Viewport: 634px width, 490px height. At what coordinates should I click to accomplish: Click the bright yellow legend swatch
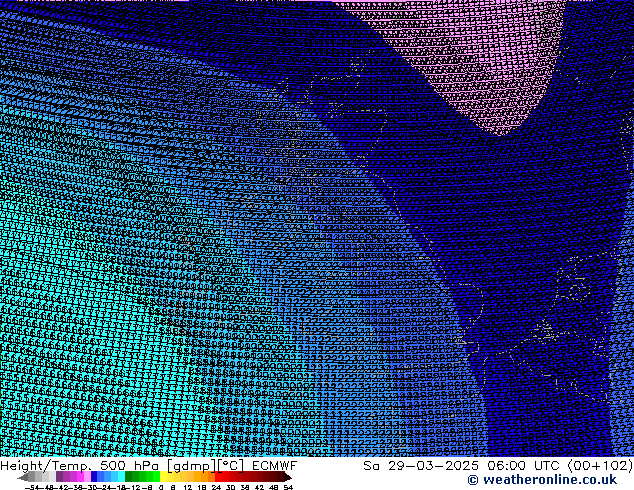pyautogui.click(x=163, y=476)
